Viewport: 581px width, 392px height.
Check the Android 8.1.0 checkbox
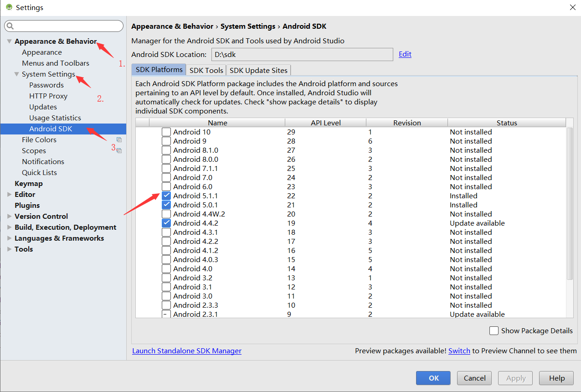166,150
